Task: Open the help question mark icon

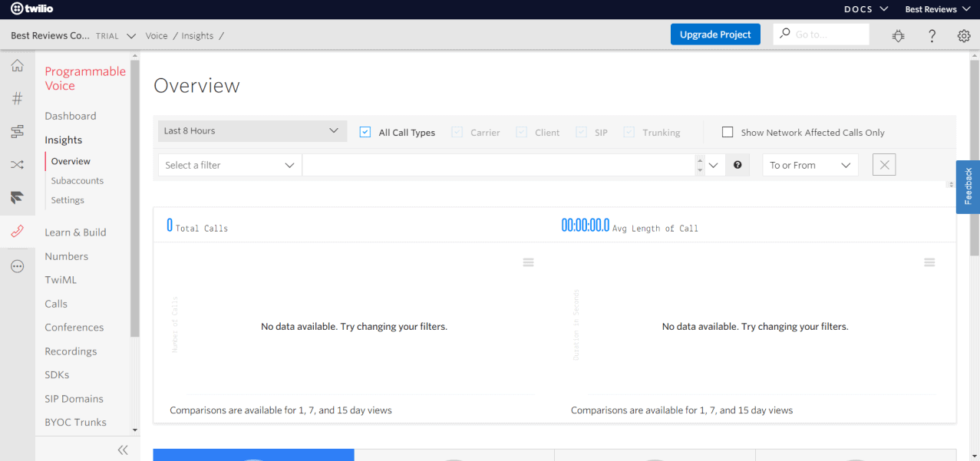Action: (x=932, y=35)
